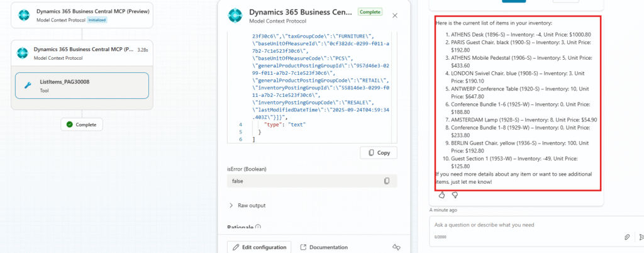The image size is (644, 253).
Task: Click the Complete status node in flow
Action: coord(82,125)
